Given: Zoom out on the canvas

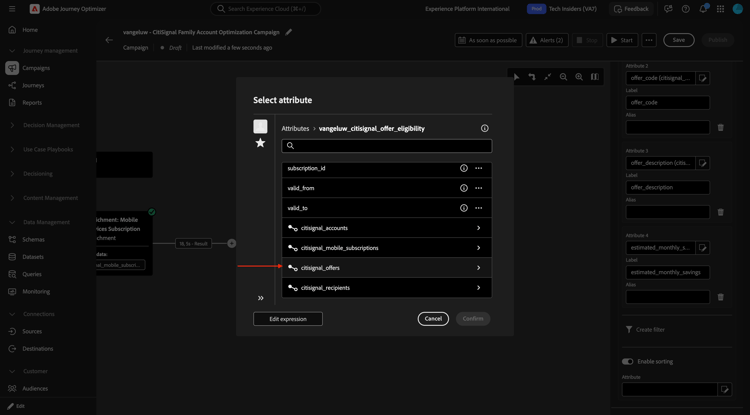Looking at the screenshot, I should 563,77.
